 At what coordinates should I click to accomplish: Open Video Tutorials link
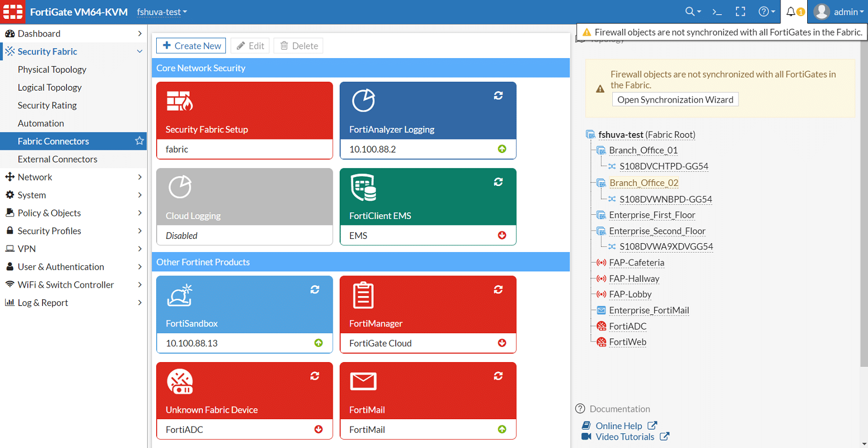pos(625,437)
